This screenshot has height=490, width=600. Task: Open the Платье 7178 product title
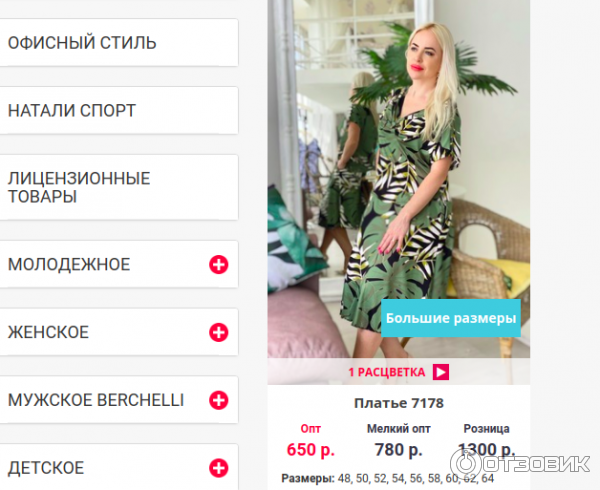point(399,403)
